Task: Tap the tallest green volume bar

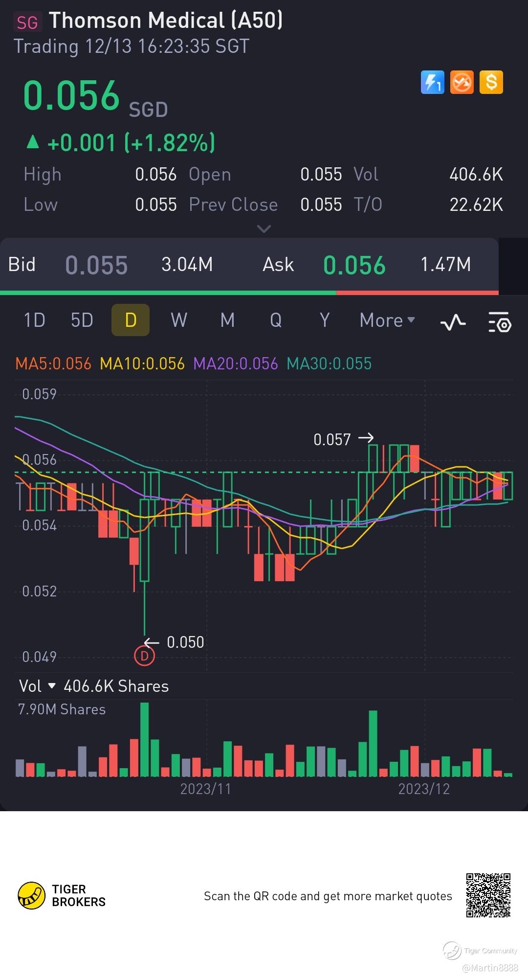Action: [144, 740]
